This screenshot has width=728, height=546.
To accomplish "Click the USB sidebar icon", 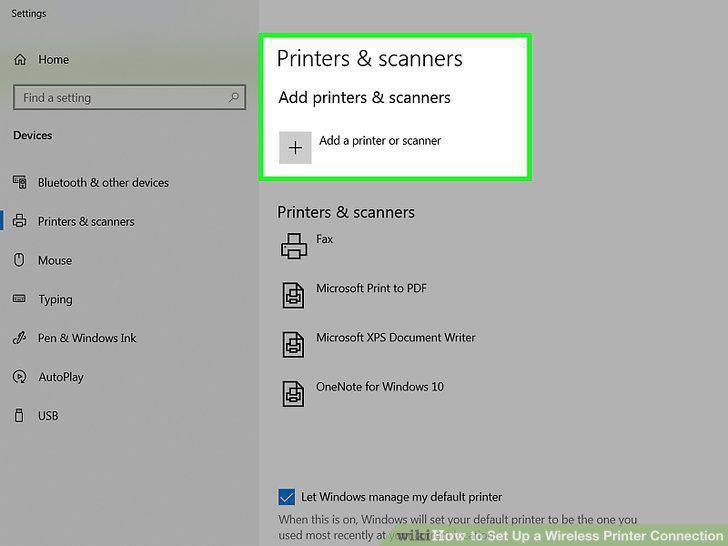I will 19,416.
